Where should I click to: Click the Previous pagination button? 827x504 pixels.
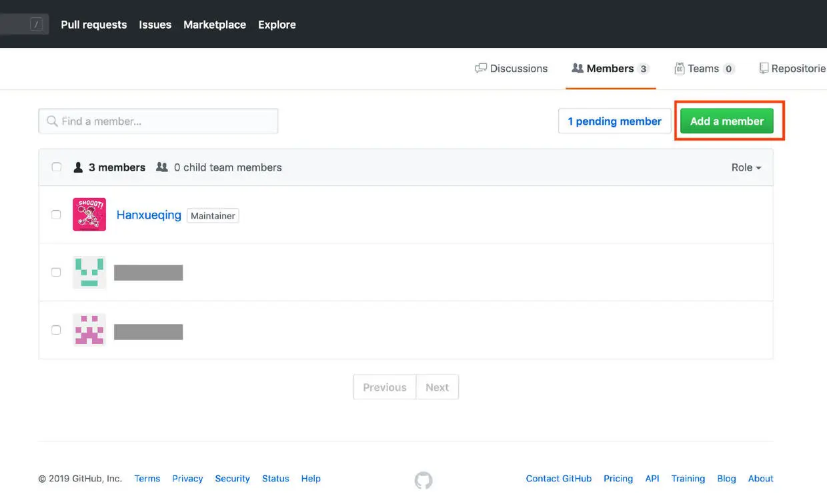385,387
